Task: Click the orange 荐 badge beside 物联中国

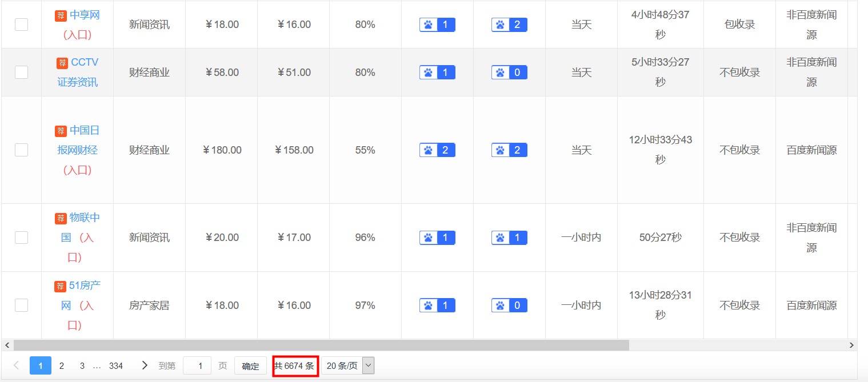Action: (61, 219)
